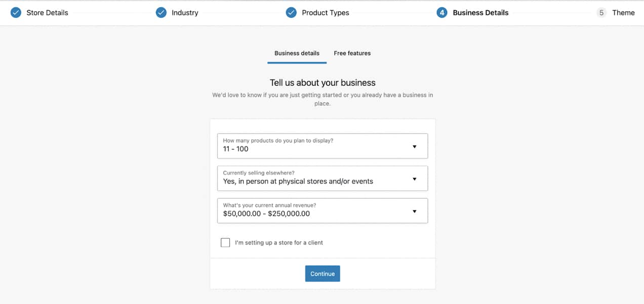644x304 pixels.
Task: Click the Theme step number indicator
Action: click(x=601, y=12)
